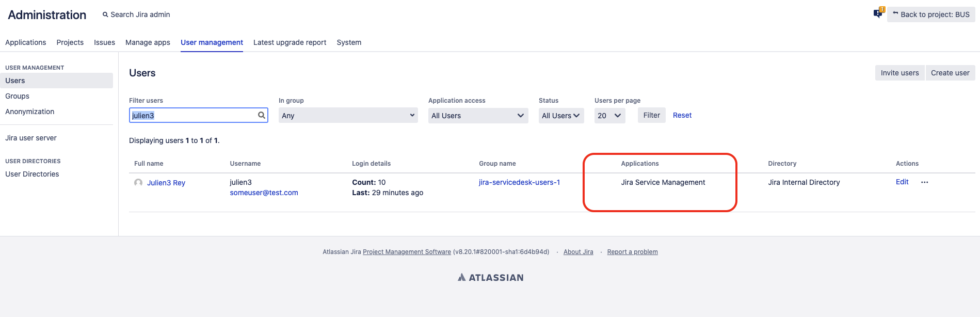Click the Project Management Software footer link
Screen dimensions: 980x317
[407, 252]
